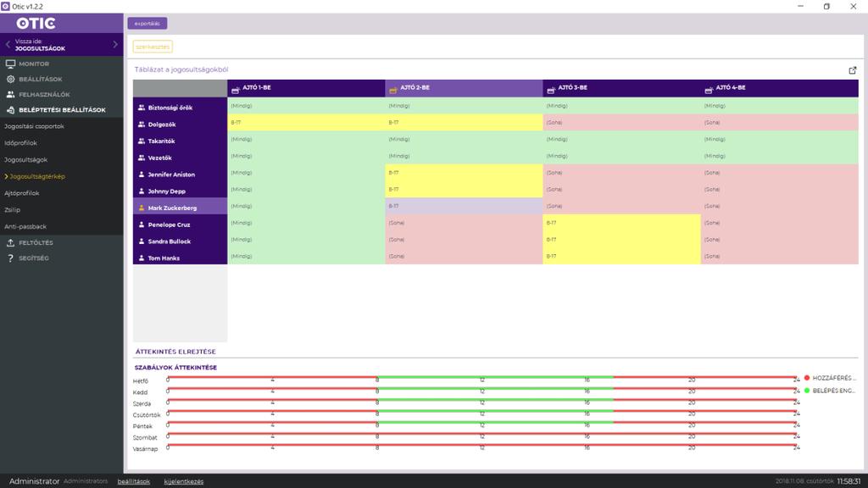Click Tom Hanks 8-17 cell under Ajtó 3-BE

pyautogui.click(x=621, y=256)
